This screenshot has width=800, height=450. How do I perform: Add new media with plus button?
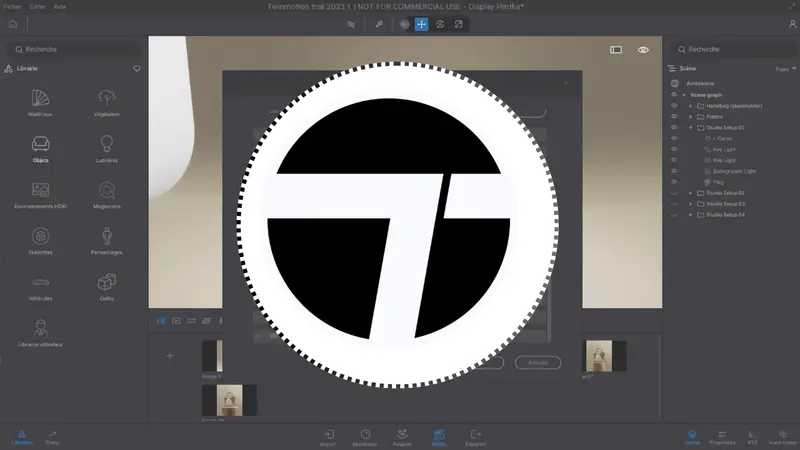pyautogui.click(x=170, y=356)
